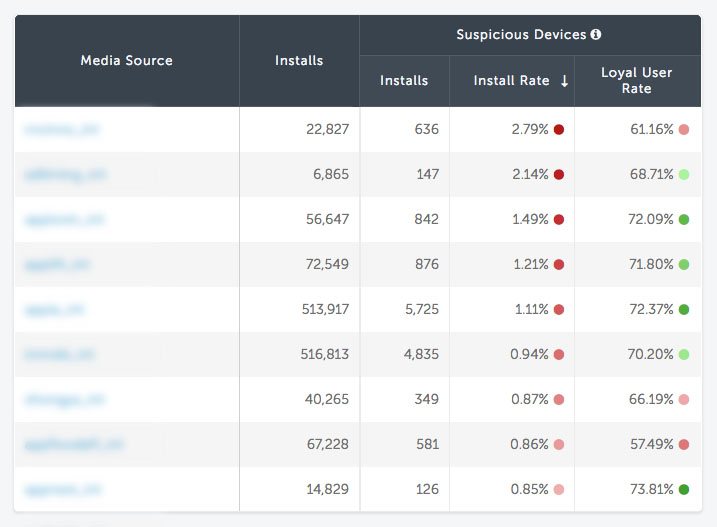
Task: Open the blurred media source link with 72,549 installs
Action: click(x=58, y=265)
